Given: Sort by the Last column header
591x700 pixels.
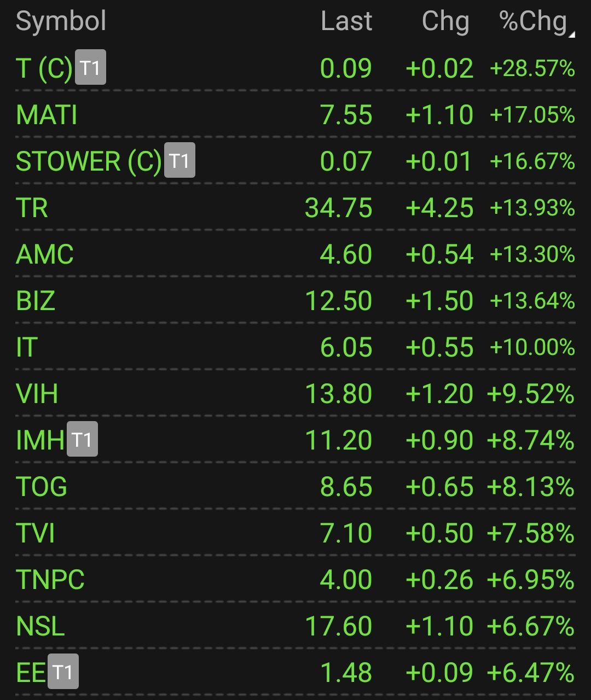Looking at the screenshot, I should 346,21.
